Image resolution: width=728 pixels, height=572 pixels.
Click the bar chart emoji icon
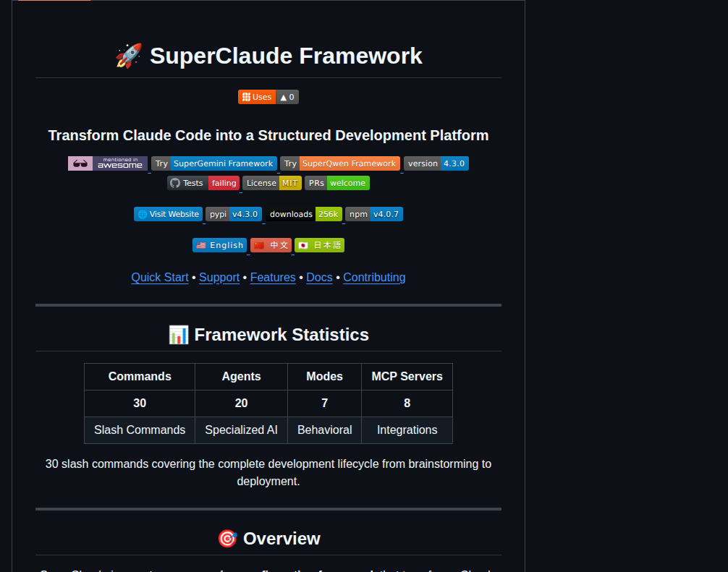(179, 335)
